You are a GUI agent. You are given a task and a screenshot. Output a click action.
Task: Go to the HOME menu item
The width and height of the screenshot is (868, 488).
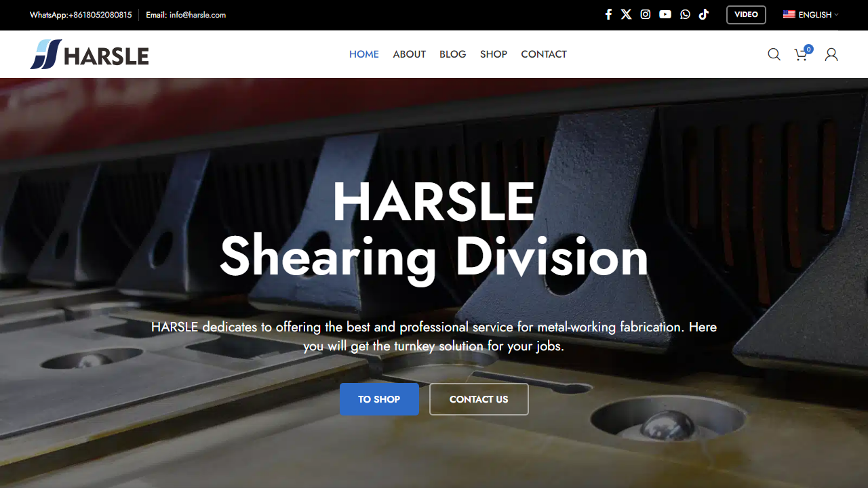364,54
